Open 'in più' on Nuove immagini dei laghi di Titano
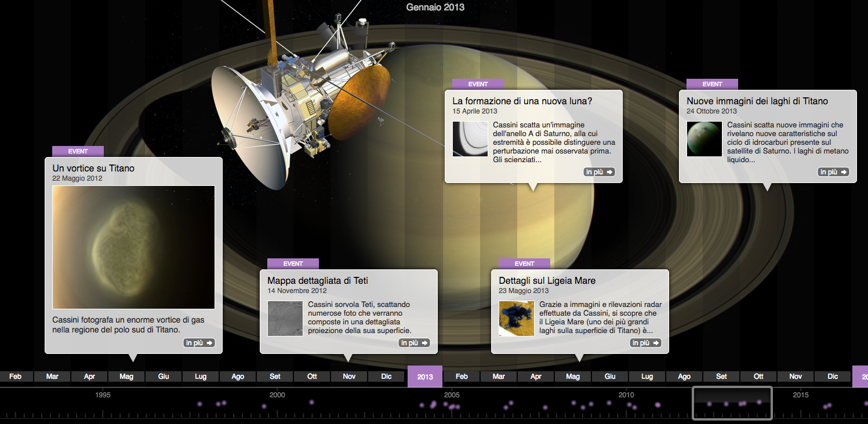This screenshot has width=868, height=424. [833, 172]
